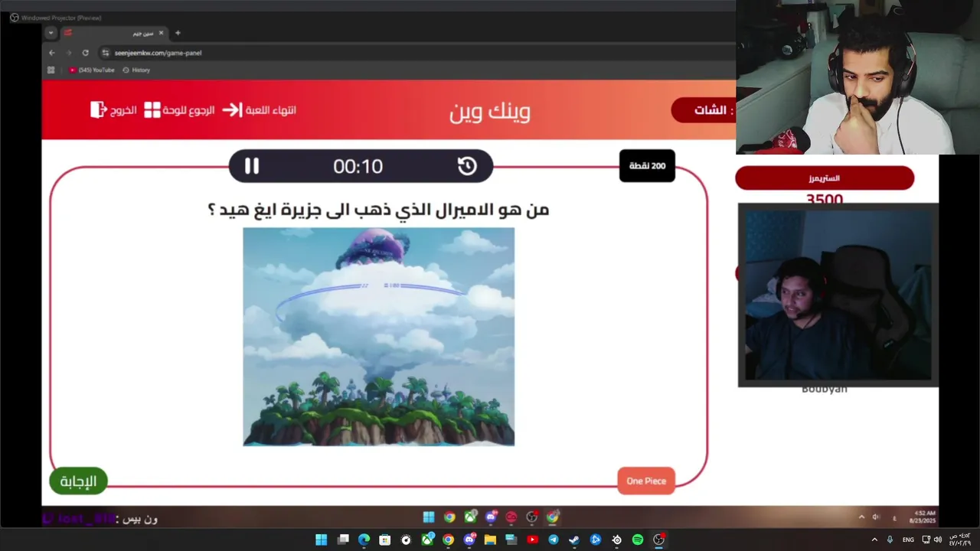Switch to the سين جيم browser tab
980x551 pixels.
click(113, 33)
